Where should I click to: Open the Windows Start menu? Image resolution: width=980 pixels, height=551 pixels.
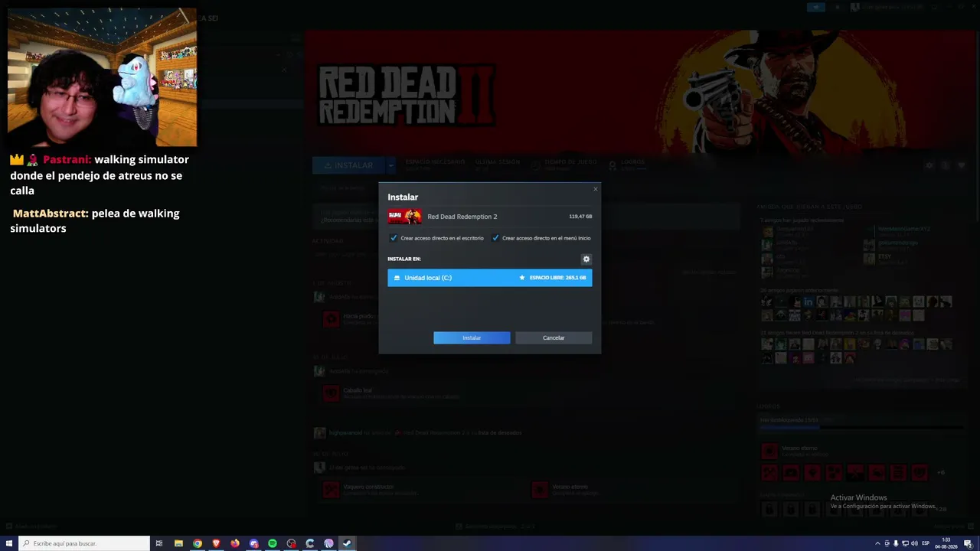tap(9, 543)
